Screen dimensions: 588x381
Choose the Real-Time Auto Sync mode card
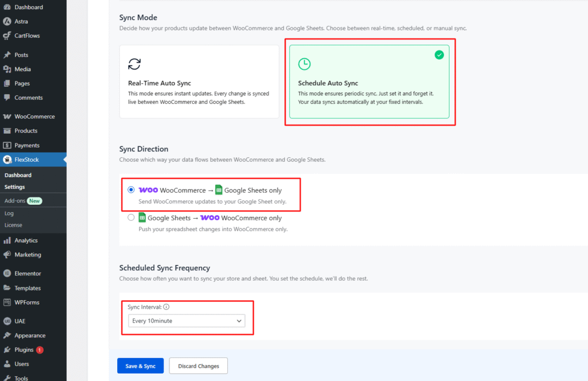(x=199, y=81)
